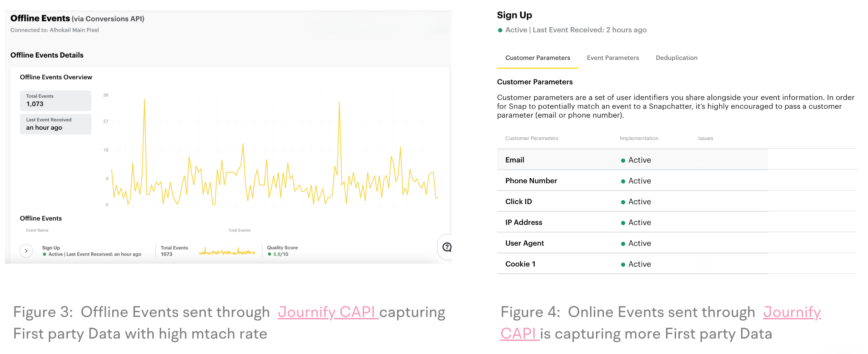Viewport: 868px width, 354px height.
Task: Click the green status dot beside Email
Action: (623, 161)
